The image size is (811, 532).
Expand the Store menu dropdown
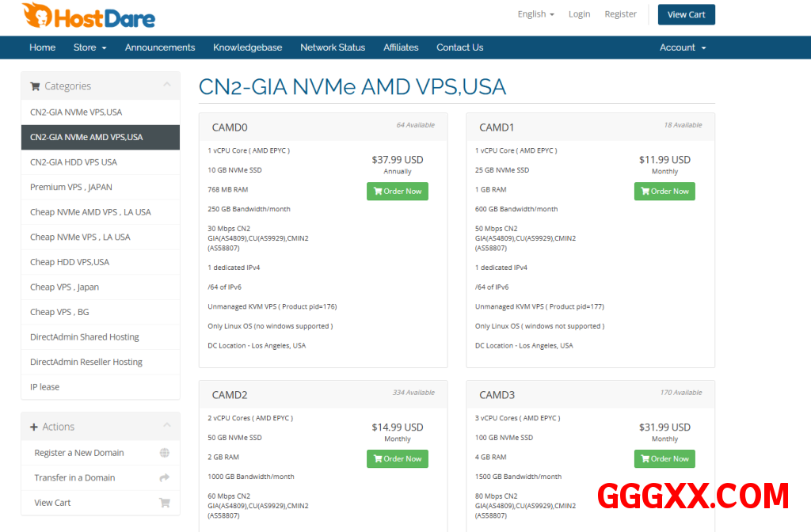pos(89,47)
